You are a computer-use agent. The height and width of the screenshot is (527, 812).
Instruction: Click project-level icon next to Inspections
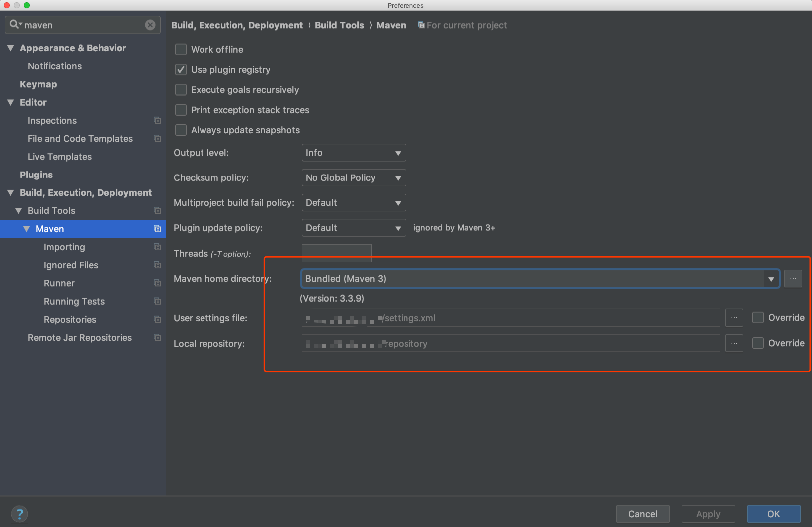click(x=157, y=120)
